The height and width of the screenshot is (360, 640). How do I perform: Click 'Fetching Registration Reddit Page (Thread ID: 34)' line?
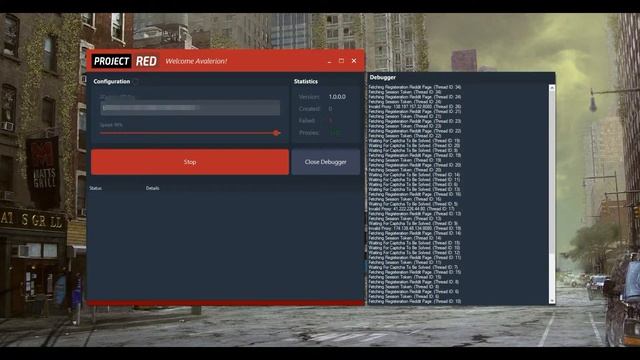point(415,87)
